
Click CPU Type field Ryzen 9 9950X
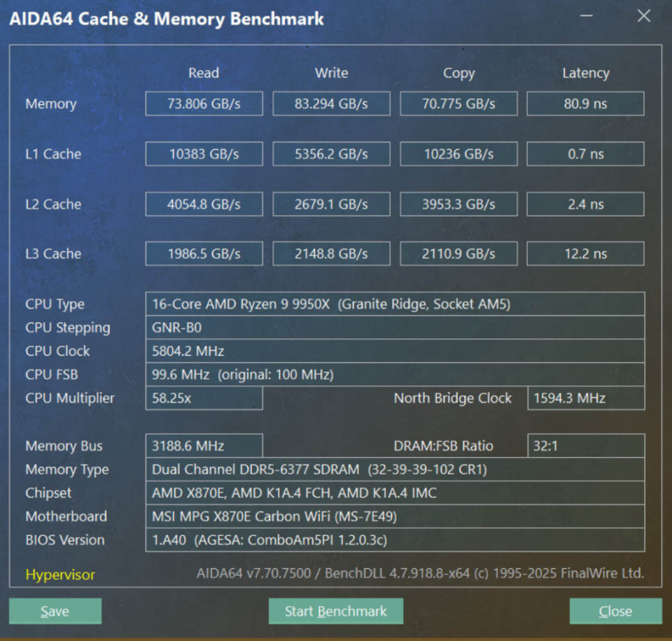(x=395, y=304)
